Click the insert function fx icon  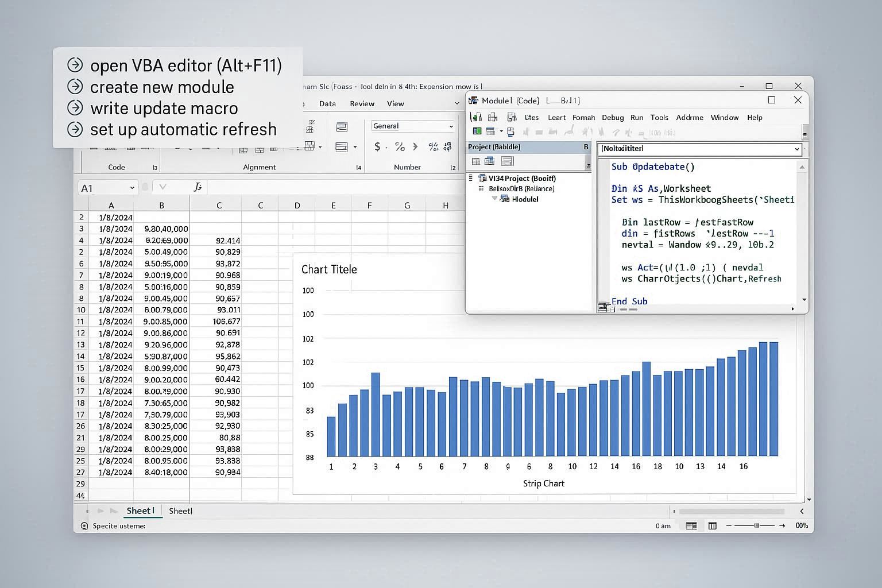[x=198, y=187]
